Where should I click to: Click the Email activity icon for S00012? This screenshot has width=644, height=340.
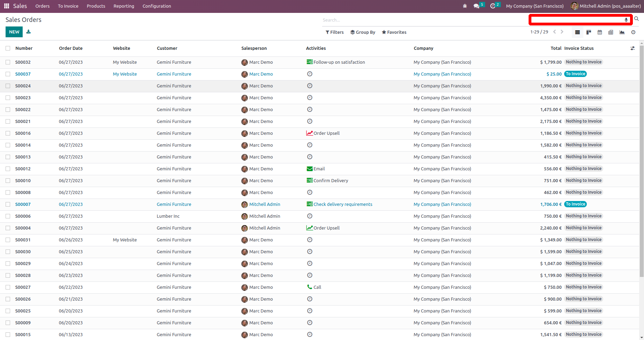click(309, 169)
